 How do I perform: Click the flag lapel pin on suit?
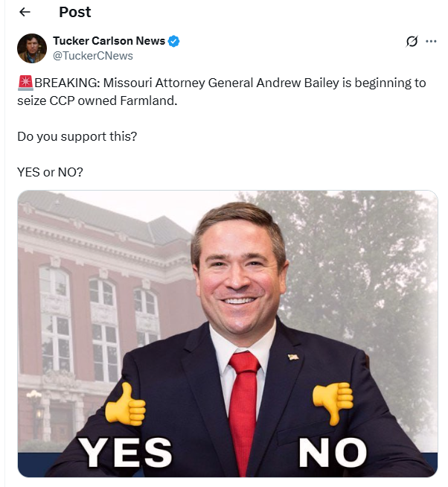(x=293, y=357)
